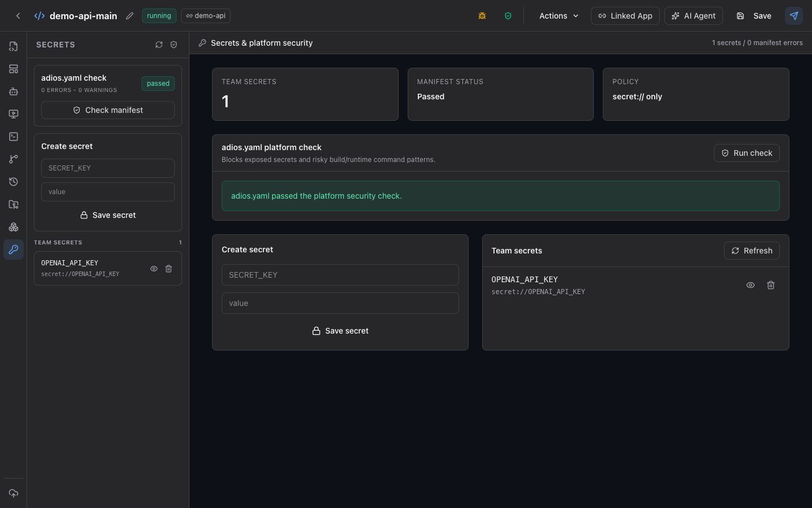
Task: Open the stacked cubes sidebar icon
Action: pyautogui.click(x=14, y=227)
